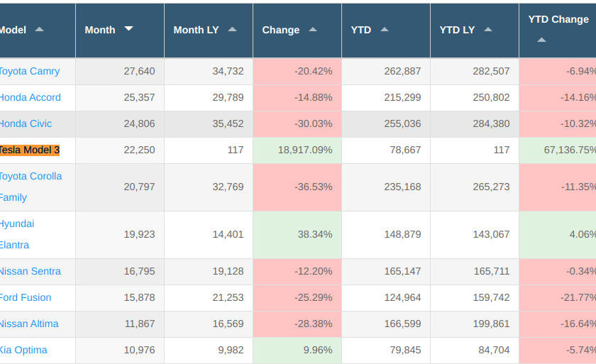The image size is (596, 364).
Task: Open the Nissan Altima link
Action: click(29, 324)
